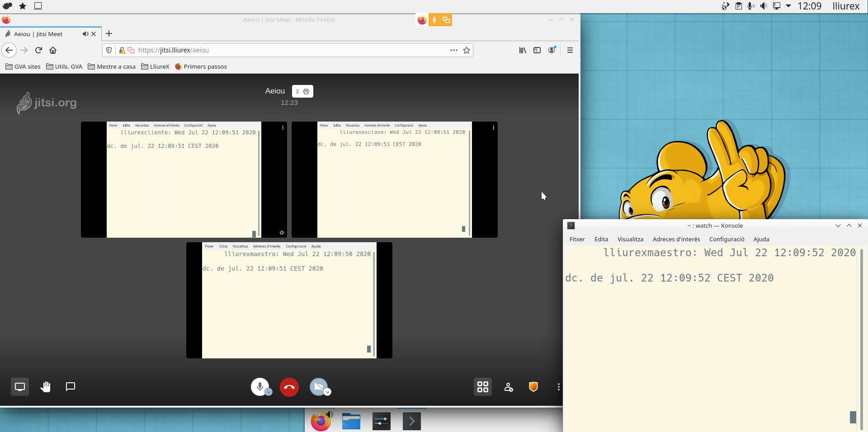This screenshot has width=868, height=432.
Task: Click microphone sharing indicator at top
Action: point(434,20)
